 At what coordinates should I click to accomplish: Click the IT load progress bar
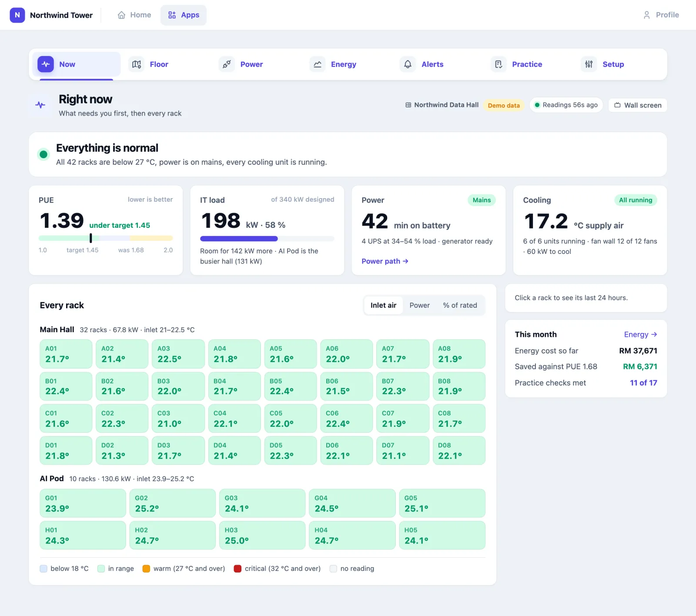267,239
